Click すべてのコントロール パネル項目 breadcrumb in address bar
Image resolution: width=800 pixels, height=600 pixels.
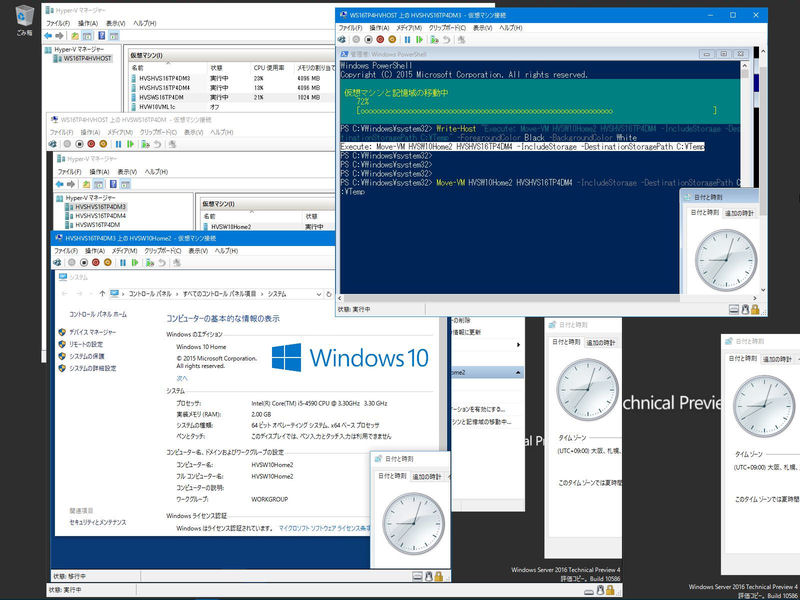tap(219, 294)
